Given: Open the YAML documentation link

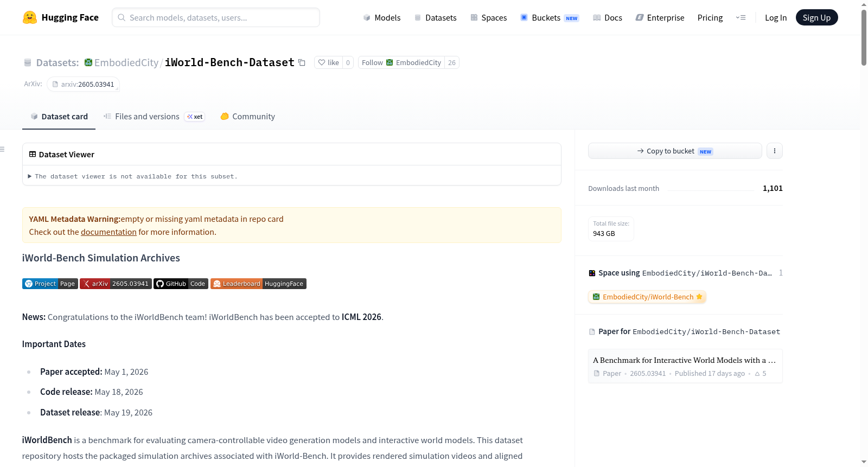Looking at the screenshot, I should (108, 232).
